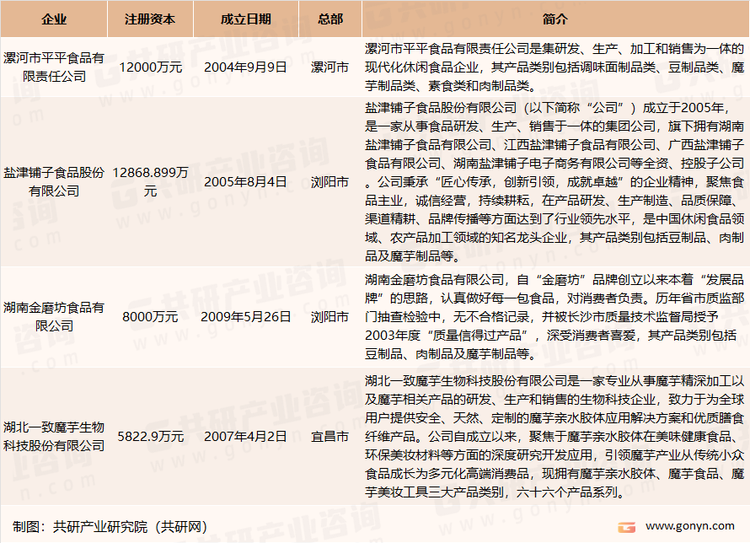Click the orange gonyn logo icon
This screenshot has height=543, width=750.
627,527
